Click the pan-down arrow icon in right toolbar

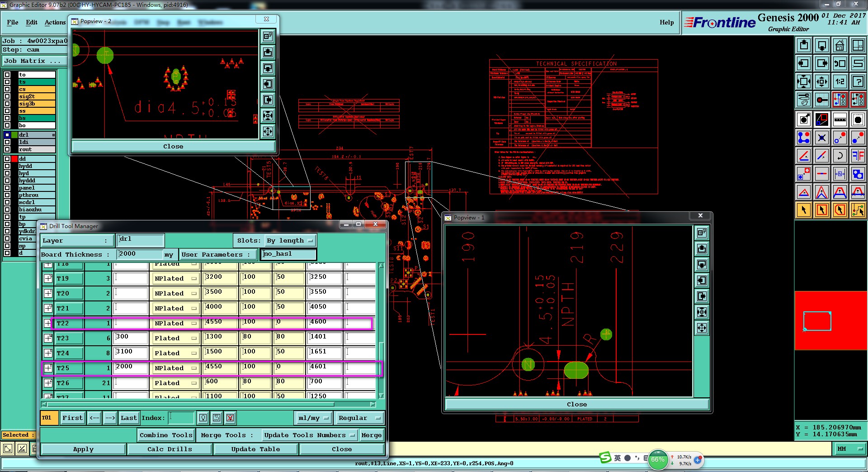(821, 45)
